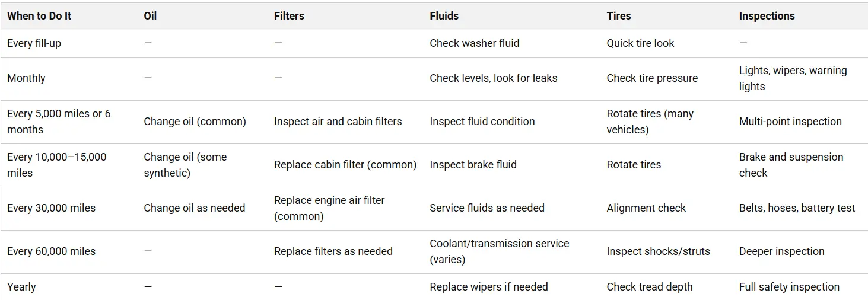
Task: Click the "Check tread depth" cell
Action: click(650, 287)
